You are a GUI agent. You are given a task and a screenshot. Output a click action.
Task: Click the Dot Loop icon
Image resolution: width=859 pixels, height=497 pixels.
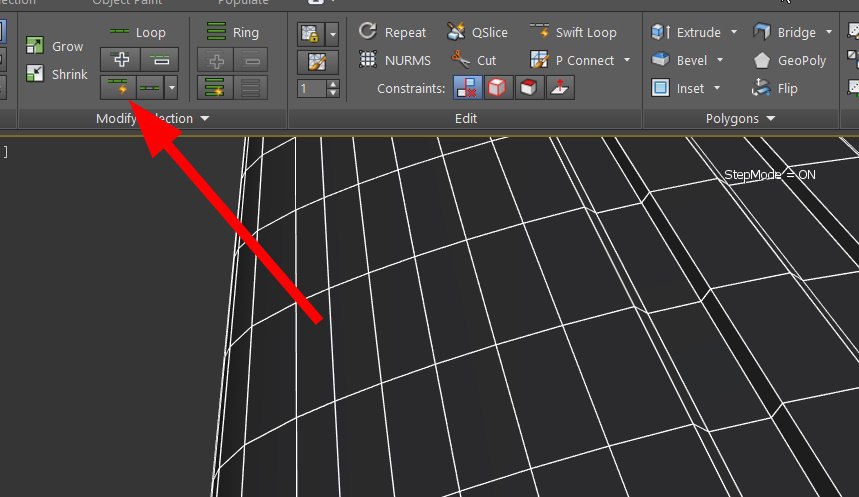(150, 88)
